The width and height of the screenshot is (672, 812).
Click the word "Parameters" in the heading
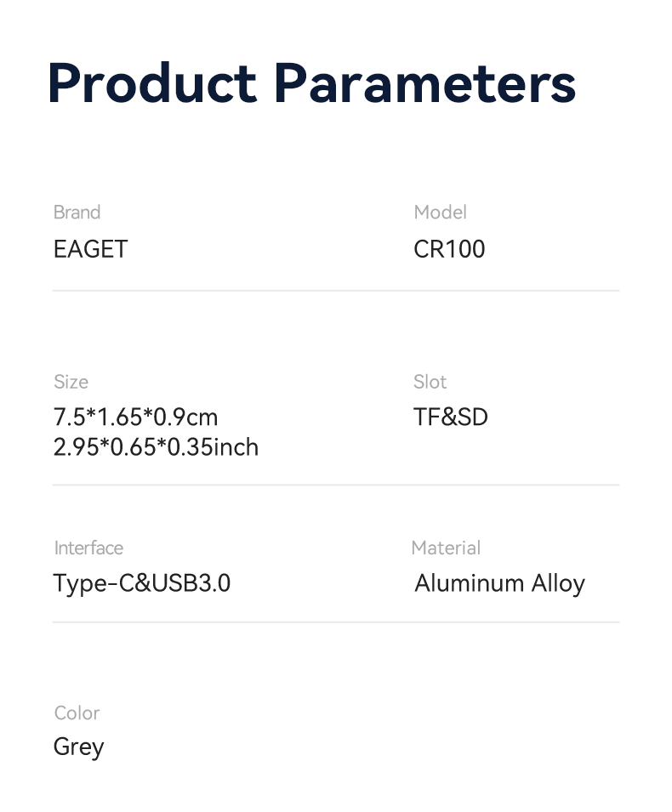(425, 83)
